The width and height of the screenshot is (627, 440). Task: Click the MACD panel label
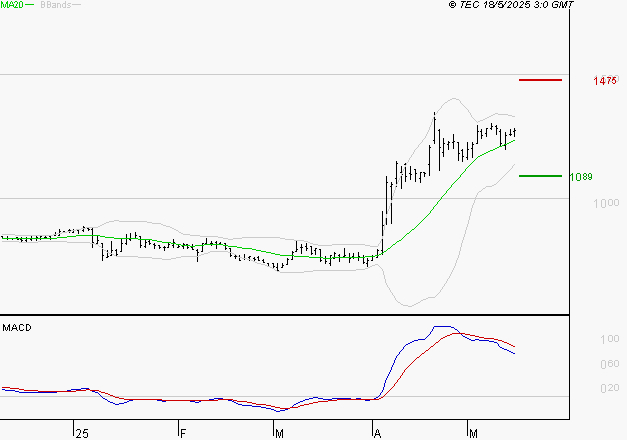pos(17,328)
